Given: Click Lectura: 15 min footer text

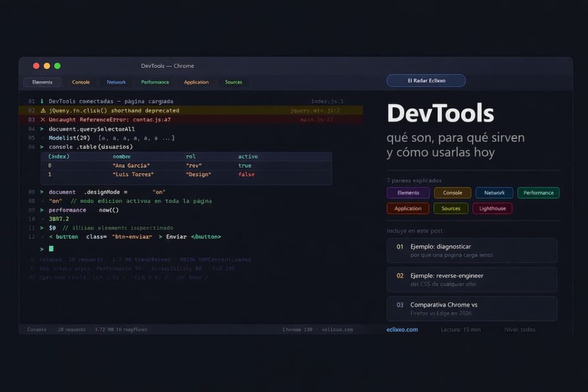Looking at the screenshot, I should pyautogui.click(x=461, y=330).
